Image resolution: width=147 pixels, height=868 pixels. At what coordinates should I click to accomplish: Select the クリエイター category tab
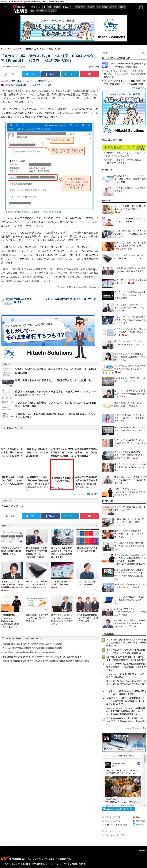[80, 7]
